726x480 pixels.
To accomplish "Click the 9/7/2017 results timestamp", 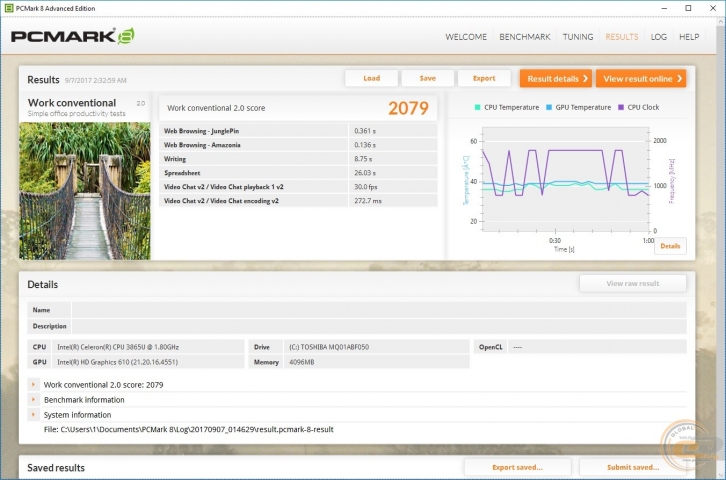I will [95, 81].
